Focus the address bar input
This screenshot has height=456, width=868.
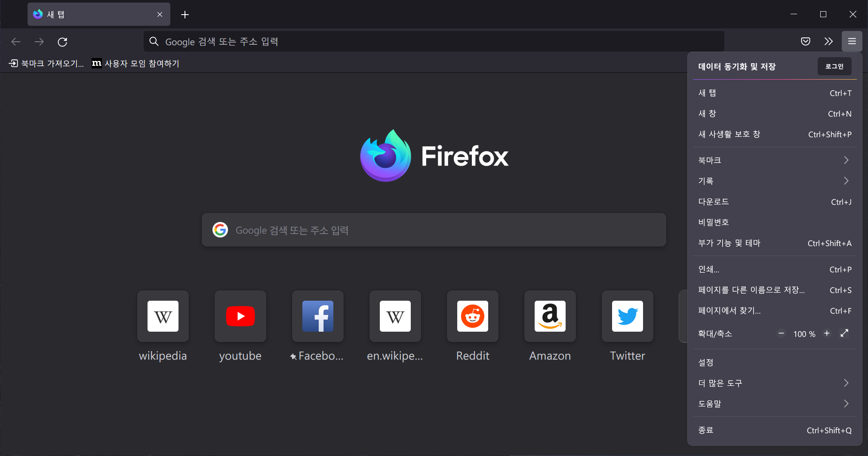click(434, 41)
